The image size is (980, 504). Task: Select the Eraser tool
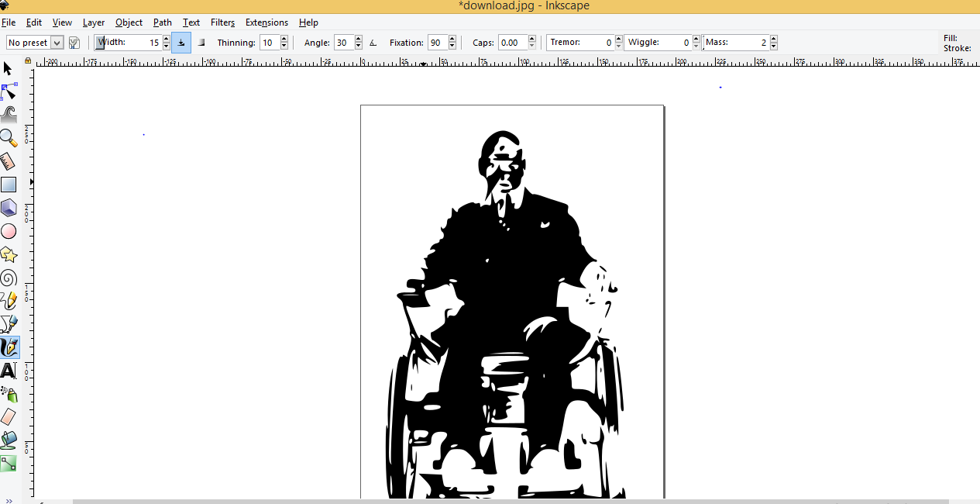(x=9, y=417)
